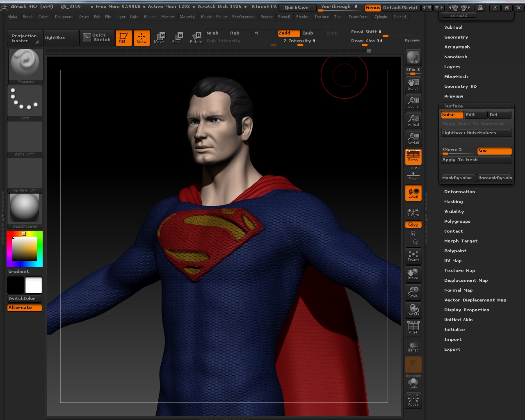Open the Render menu
This screenshot has height=420, width=525.
coord(267,17)
